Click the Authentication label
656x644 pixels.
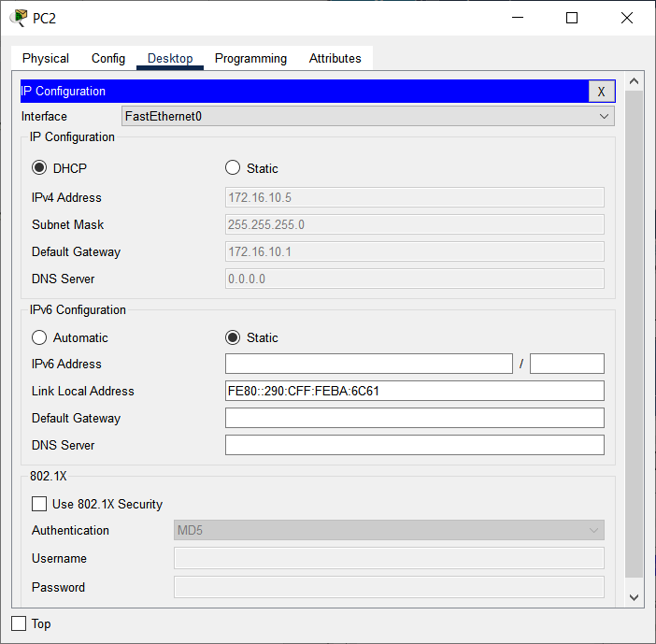click(70, 530)
